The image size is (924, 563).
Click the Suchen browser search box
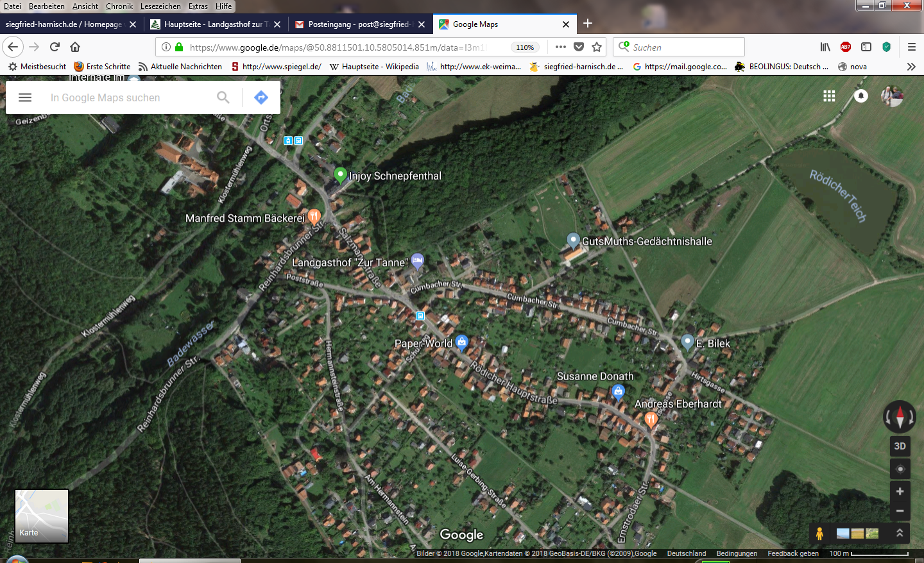(679, 47)
